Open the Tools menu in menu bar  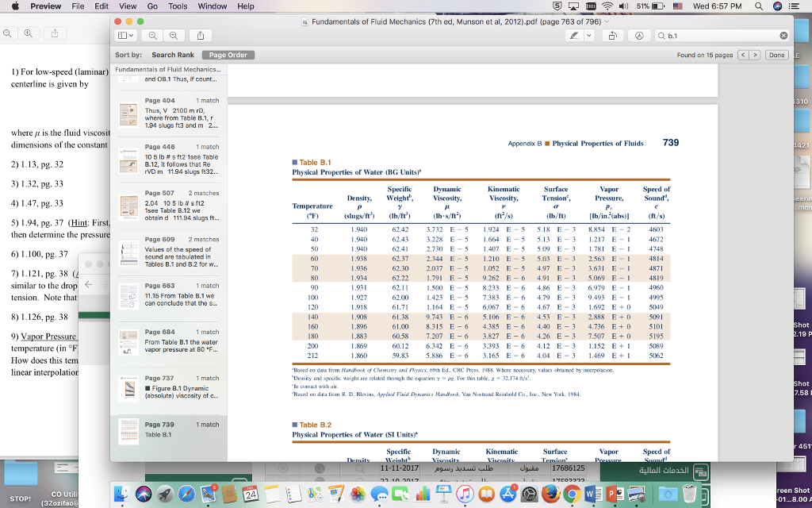[178, 6]
